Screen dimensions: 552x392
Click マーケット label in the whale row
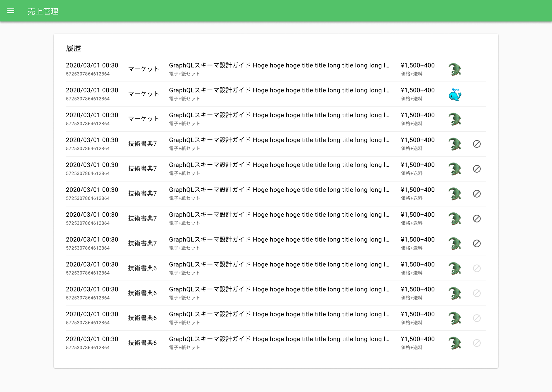click(143, 94)
